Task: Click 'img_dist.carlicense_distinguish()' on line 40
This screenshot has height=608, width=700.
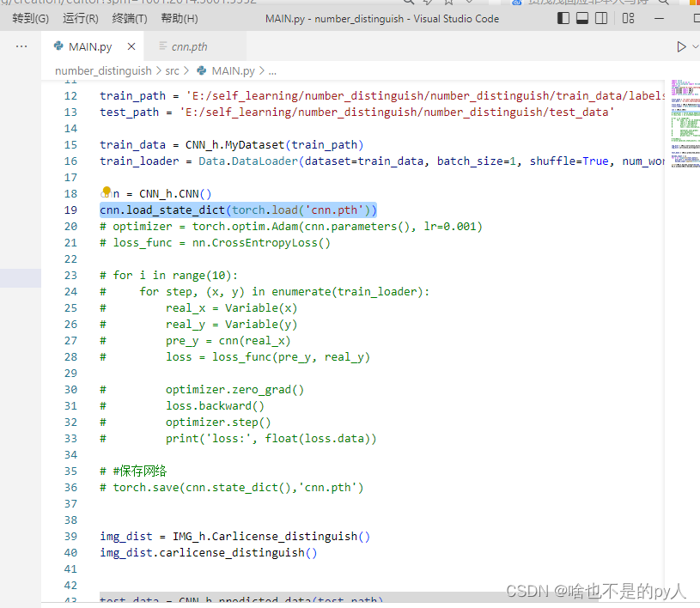Action: tap(209, 553)
